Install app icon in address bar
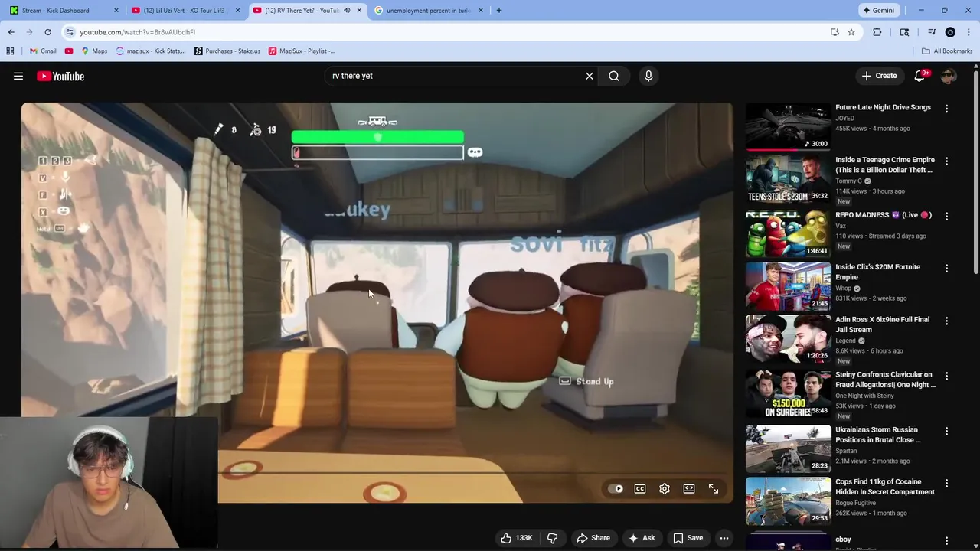The image size is (980, 551). point(835,32)
